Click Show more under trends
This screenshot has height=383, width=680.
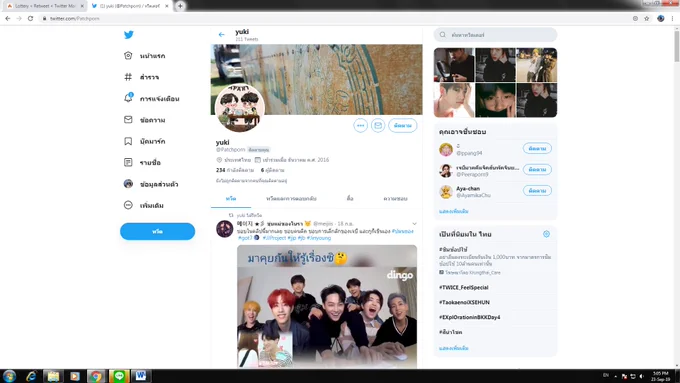pos(454,348)
